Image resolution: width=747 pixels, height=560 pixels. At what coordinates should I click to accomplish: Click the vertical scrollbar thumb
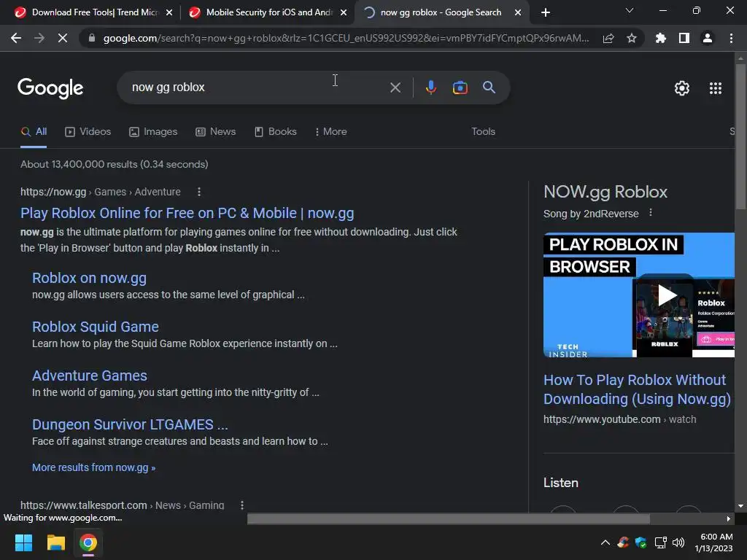pyautogui.click(x=740, y=136)
